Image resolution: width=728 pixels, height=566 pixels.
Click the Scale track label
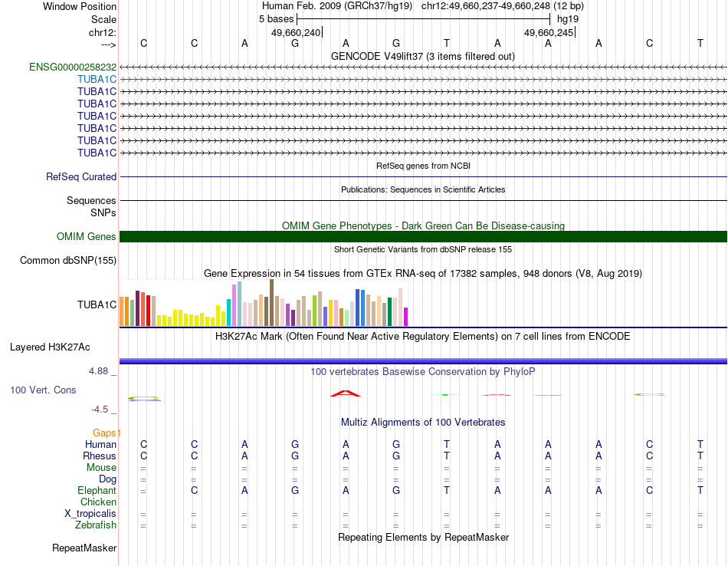point(103,19)
